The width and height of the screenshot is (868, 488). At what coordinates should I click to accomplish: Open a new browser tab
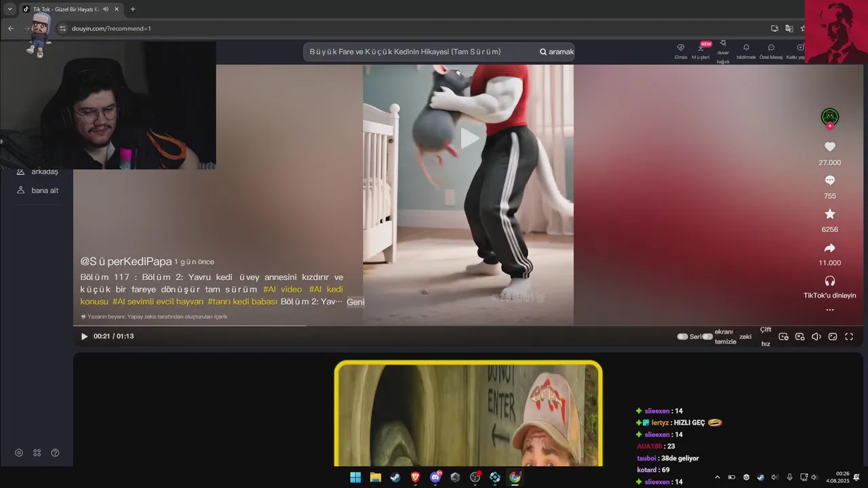click(133, 9)
